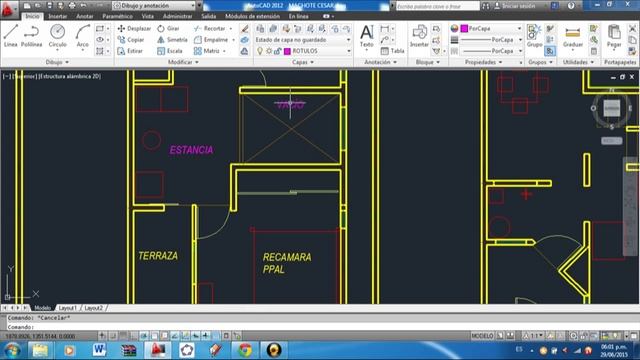This screenshot has height=360, width=640.
Task: Toggle the rightmost drafting mode button in status bar
Action: [x=237, y=336]
